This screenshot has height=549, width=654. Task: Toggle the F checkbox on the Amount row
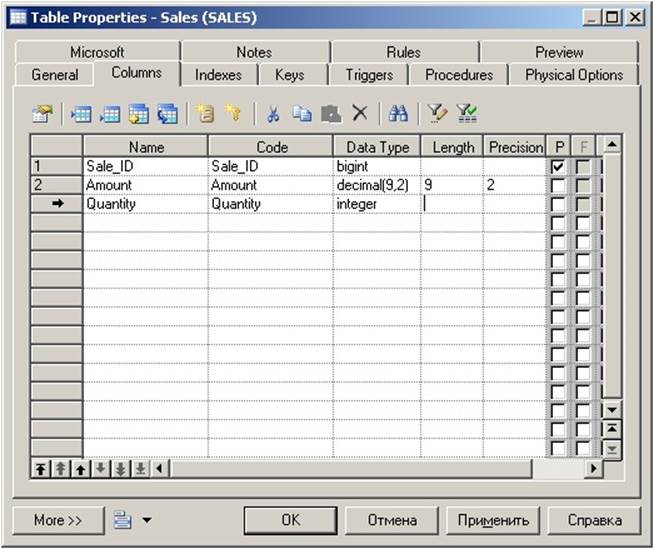point(583,185)
